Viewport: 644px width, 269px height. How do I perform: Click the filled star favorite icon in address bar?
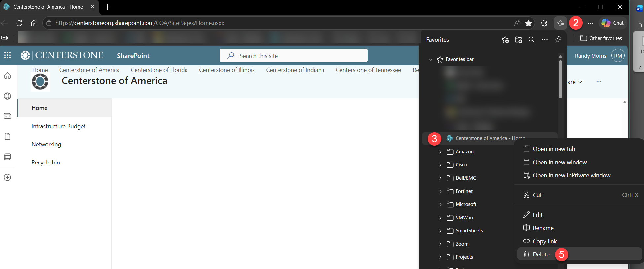pos(529,23)
